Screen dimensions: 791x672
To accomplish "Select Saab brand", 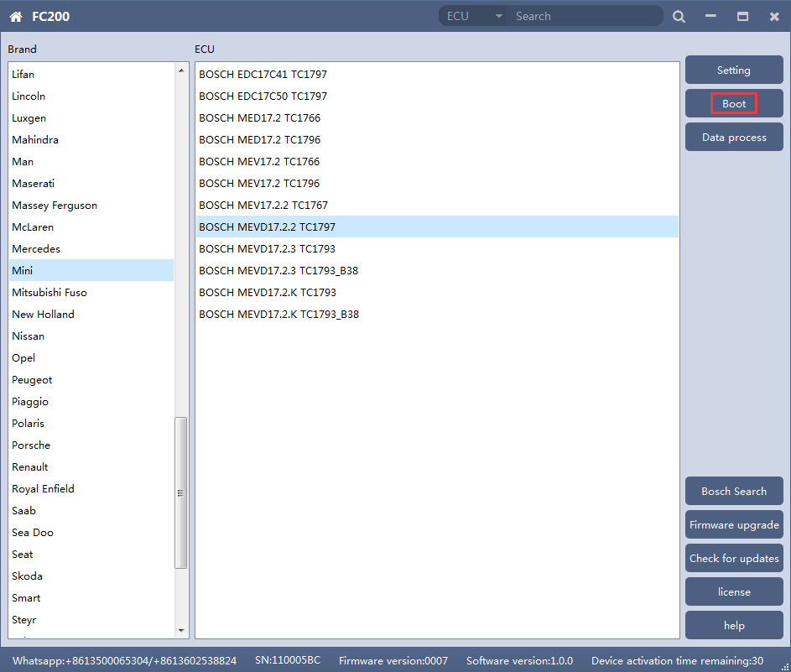I will [x=91, y=511].
